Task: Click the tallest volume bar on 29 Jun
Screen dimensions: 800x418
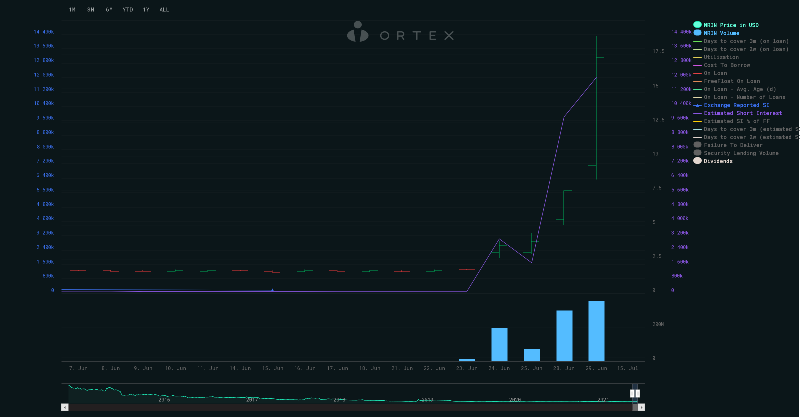Action: 596,331
